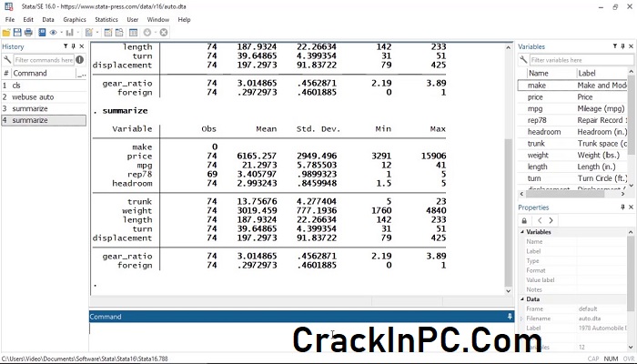637x364 pixels.
Task: Open the More icon dropdown arrow
Action: pos(156,33)
